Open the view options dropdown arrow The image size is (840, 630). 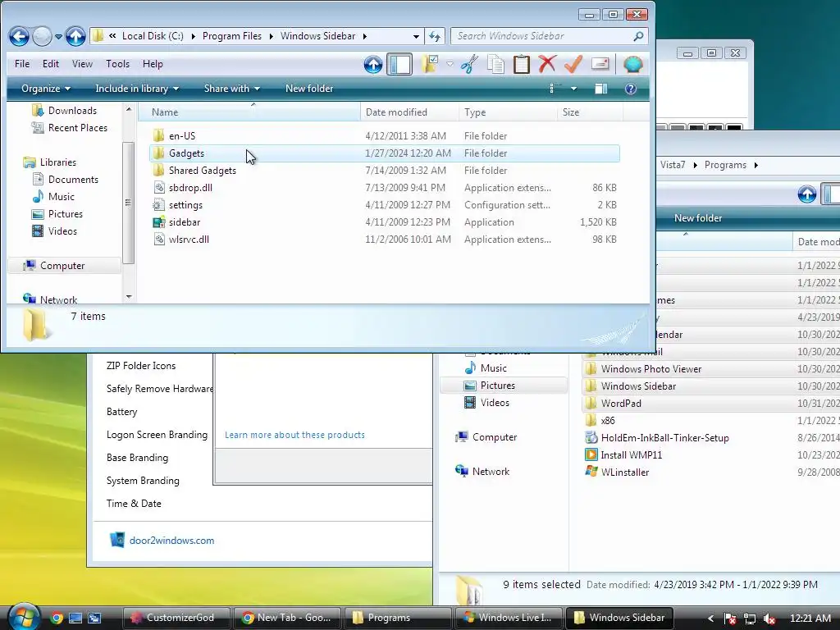tap(573, 89)
